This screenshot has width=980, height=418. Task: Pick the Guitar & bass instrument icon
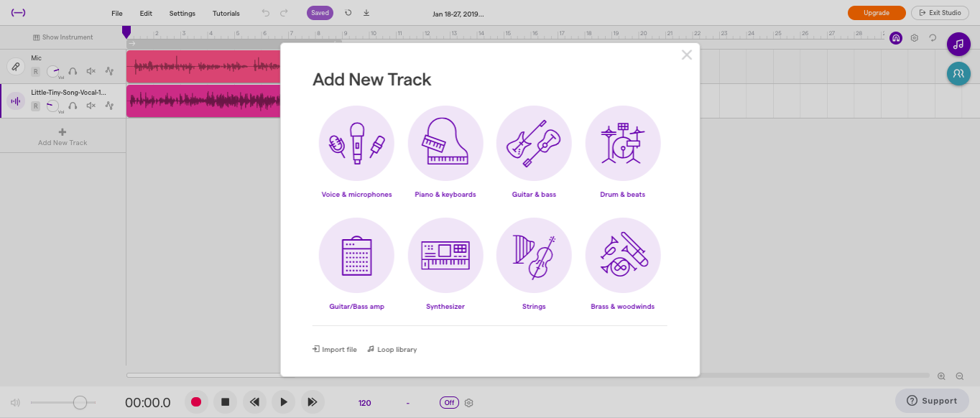coord(534,143)
